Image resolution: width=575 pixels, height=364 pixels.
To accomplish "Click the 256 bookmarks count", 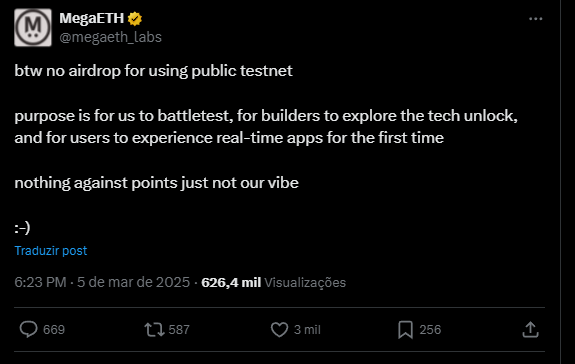I will (430, 330).
